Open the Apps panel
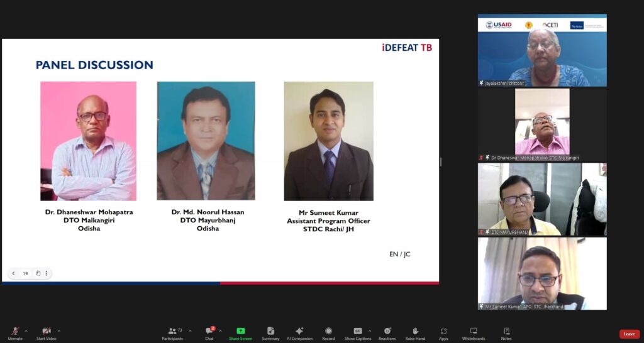 click(x=443, y=333)
